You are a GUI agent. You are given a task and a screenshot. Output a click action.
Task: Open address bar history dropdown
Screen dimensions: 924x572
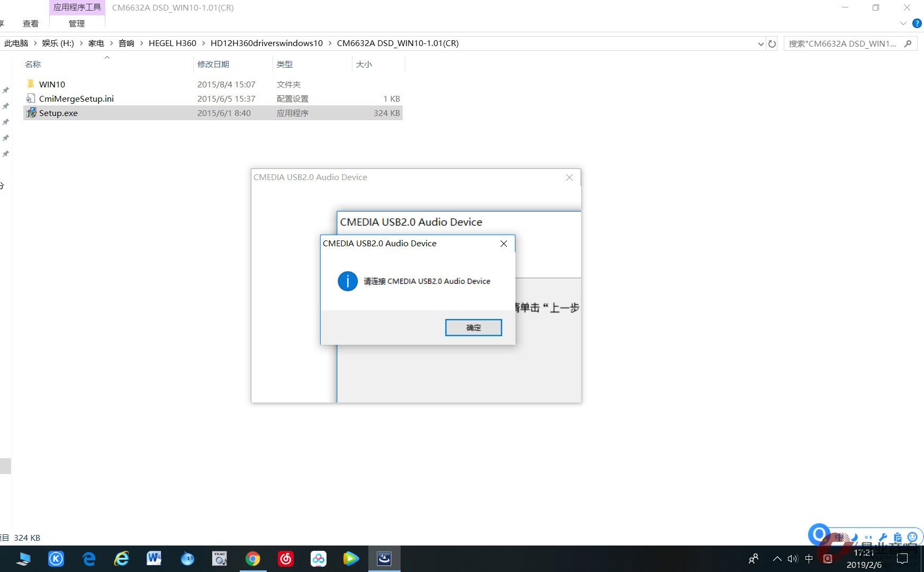click(760, 43)
